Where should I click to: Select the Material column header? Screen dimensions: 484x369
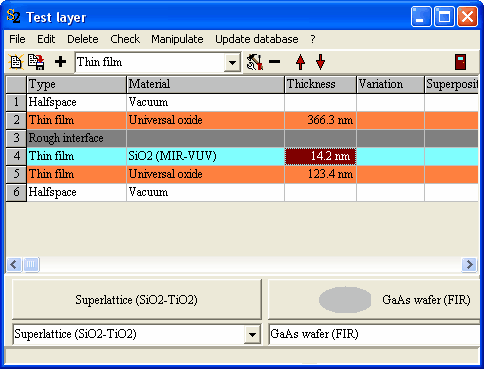[x=205, y=84]
